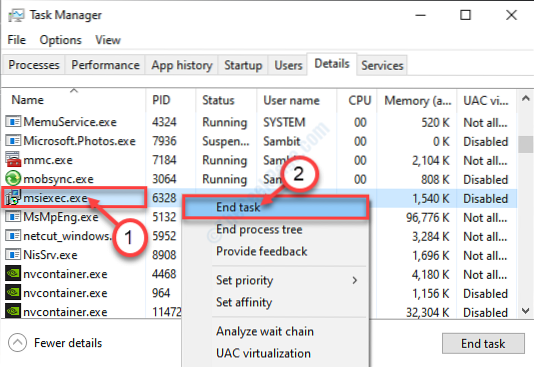Screen dimensions: 534x367
Task: Switch to the Processes tab
Action: 34,65
